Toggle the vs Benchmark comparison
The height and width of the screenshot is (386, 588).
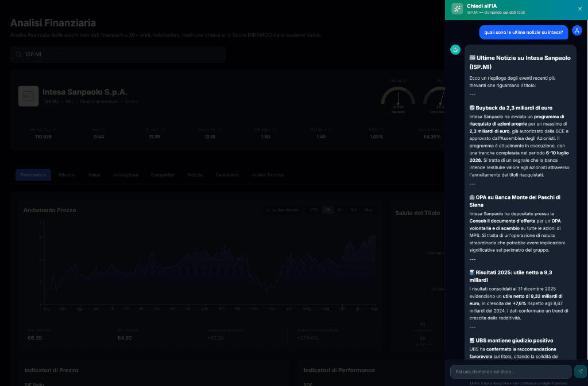pyautogui.click(x=283, y=210)
